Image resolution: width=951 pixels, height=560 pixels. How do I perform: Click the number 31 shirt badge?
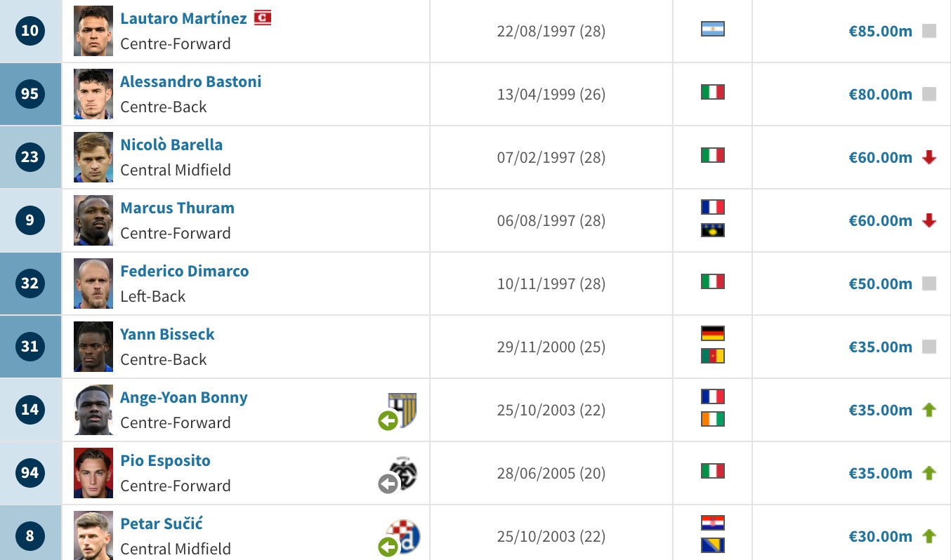point(29,347)
